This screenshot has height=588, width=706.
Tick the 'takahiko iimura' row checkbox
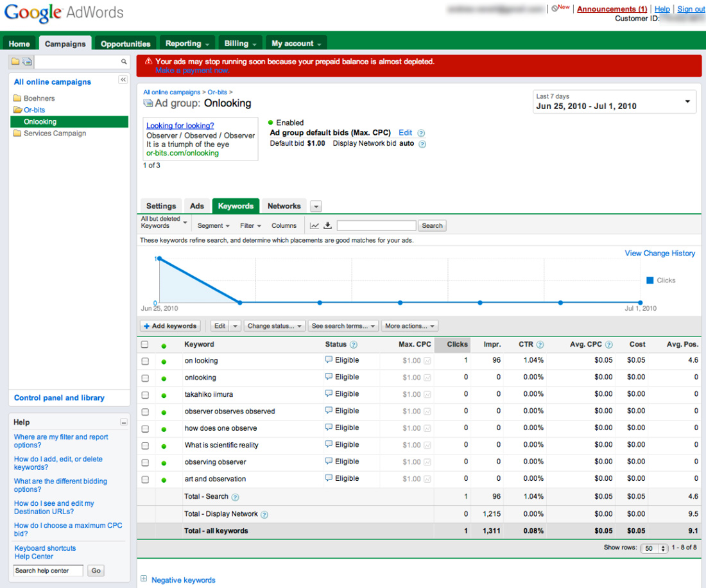point(145,395)
